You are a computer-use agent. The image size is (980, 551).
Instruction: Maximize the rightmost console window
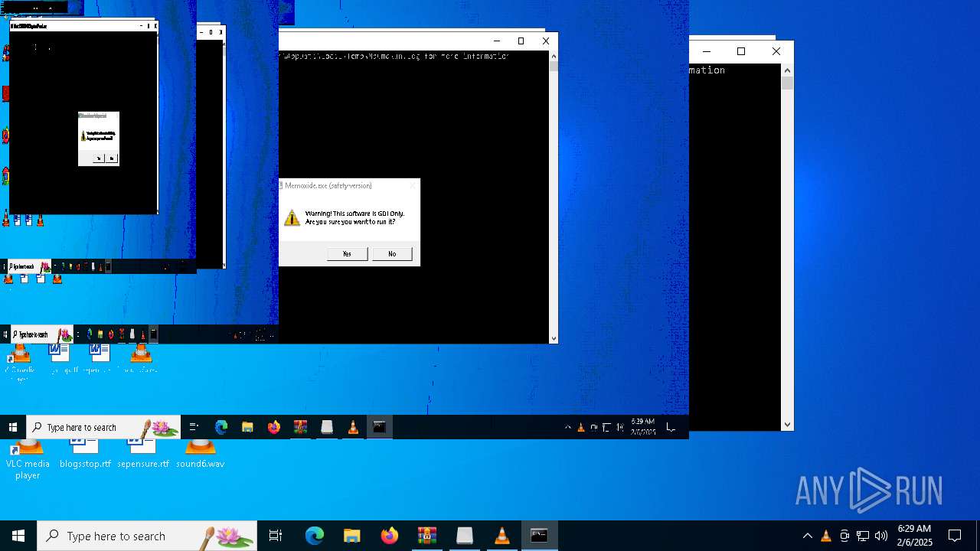[740, 51]
